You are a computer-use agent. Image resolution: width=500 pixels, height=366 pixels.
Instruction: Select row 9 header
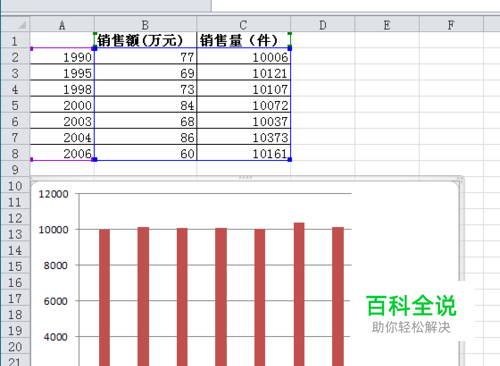(x=15, y=170)
